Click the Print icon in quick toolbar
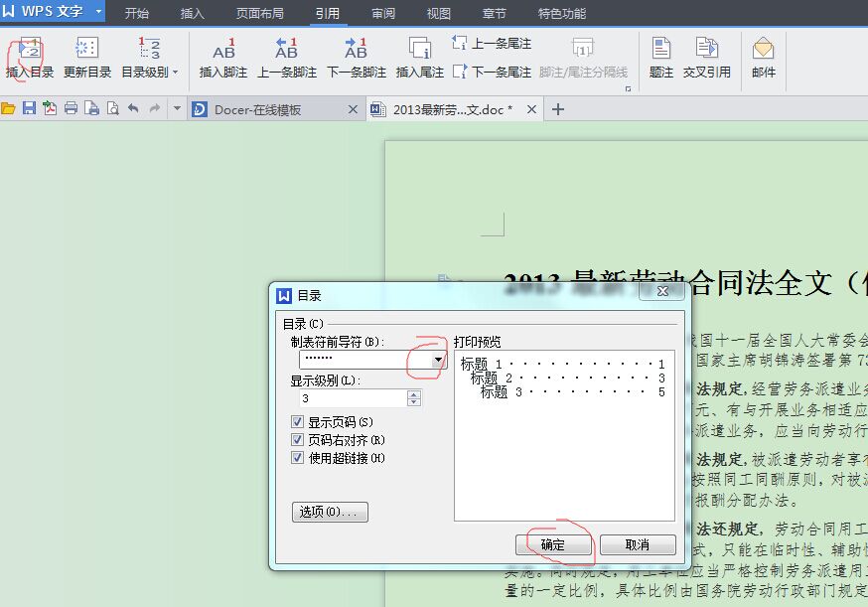Screen dimensions: 868x607 (71, 108)
